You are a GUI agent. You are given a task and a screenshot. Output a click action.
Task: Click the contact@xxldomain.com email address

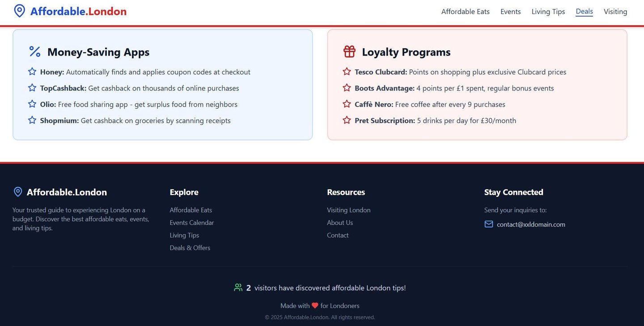(x=531, y=224)
